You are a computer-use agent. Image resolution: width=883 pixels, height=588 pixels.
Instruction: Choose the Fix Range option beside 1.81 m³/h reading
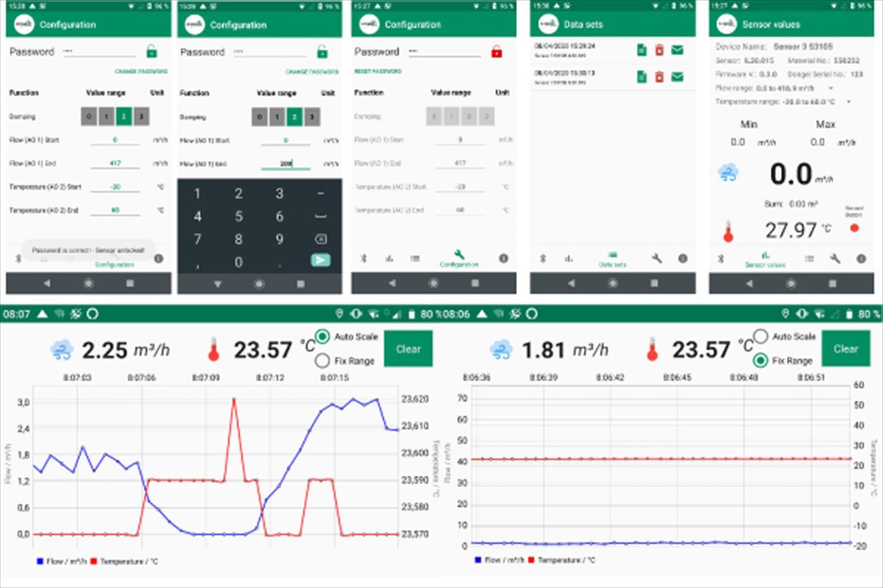click(761, 361)
